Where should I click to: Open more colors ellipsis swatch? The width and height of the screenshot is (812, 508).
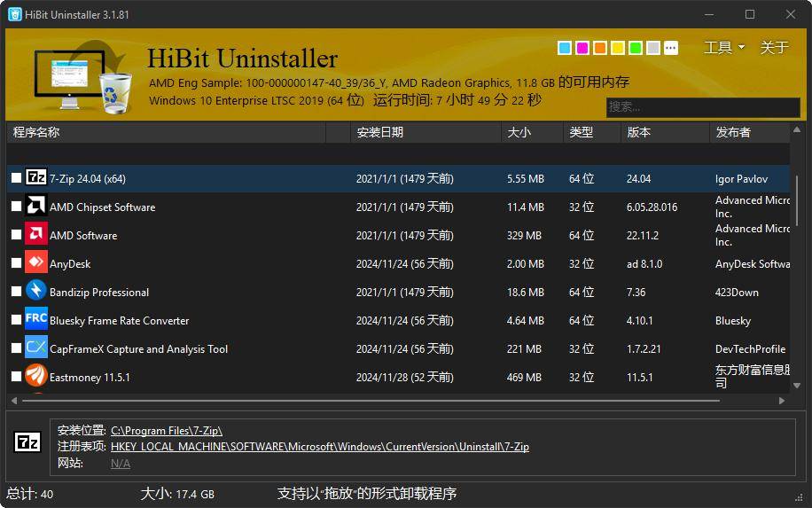(x=671, y=48)
